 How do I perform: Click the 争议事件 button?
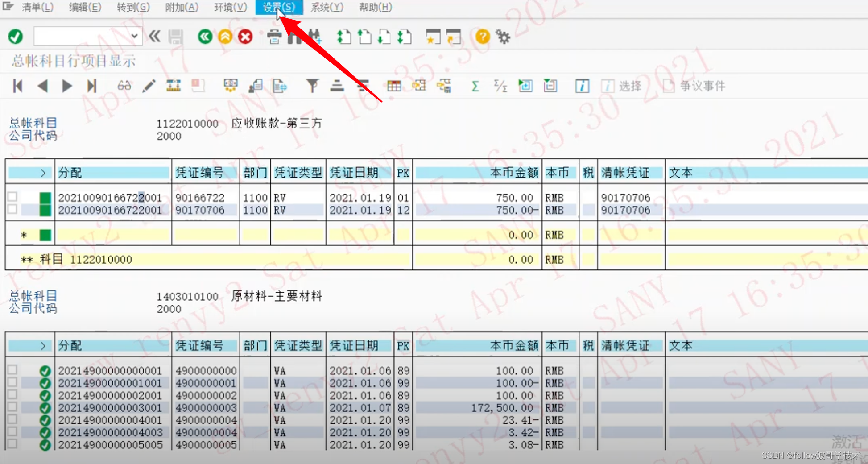coord(694,86)
